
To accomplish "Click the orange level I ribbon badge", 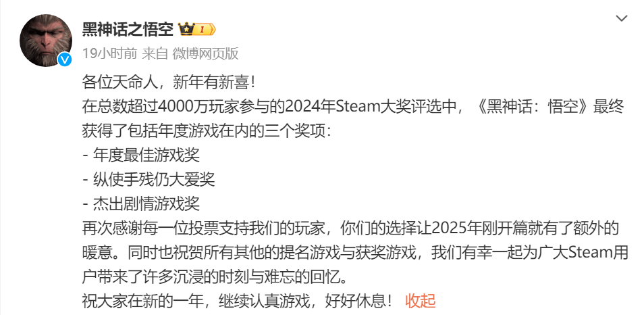I will (205, 30).
